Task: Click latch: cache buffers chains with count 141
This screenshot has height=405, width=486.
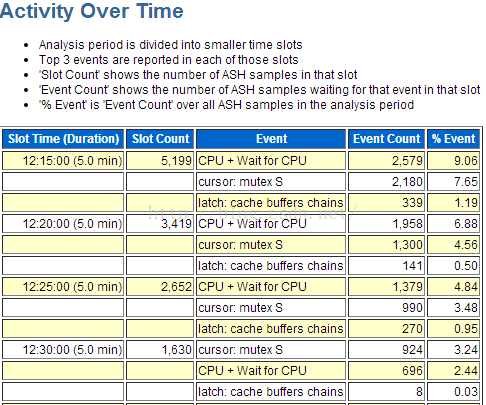Action: pos(271,266)
